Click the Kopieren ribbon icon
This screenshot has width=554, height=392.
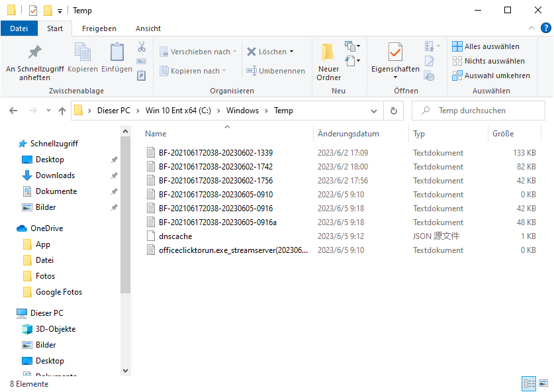tap(83, 52)
